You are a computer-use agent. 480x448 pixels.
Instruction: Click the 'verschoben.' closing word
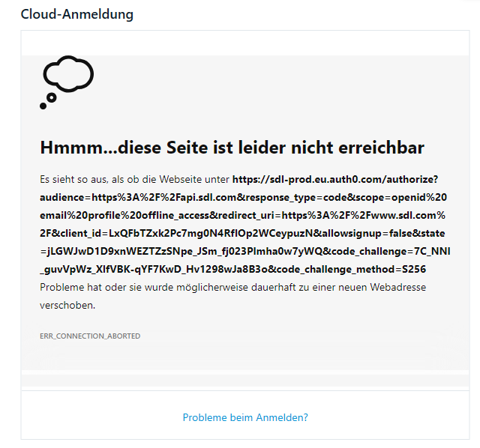click(67, 305)
